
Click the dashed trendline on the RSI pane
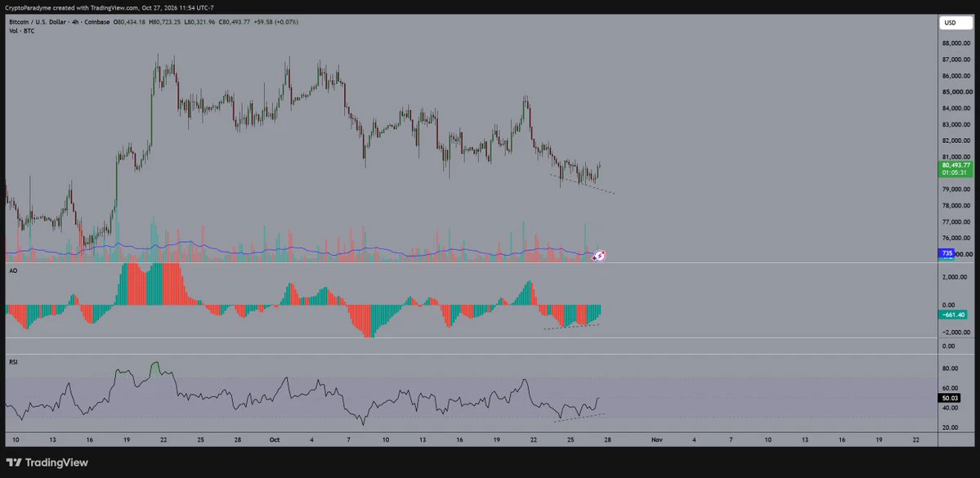pos(579,418)
